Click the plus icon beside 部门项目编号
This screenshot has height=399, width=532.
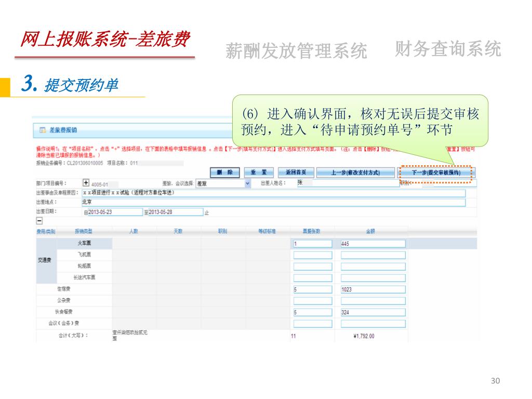(86, 183)
